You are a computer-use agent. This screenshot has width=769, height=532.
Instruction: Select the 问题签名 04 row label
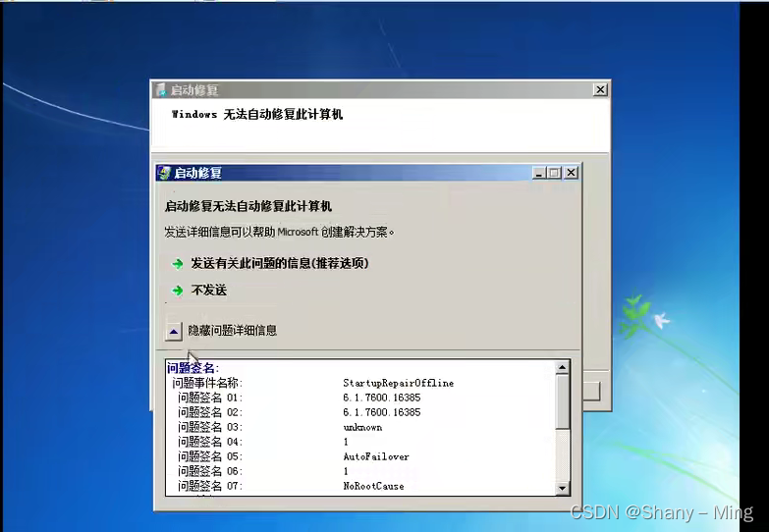pos(209,442)
